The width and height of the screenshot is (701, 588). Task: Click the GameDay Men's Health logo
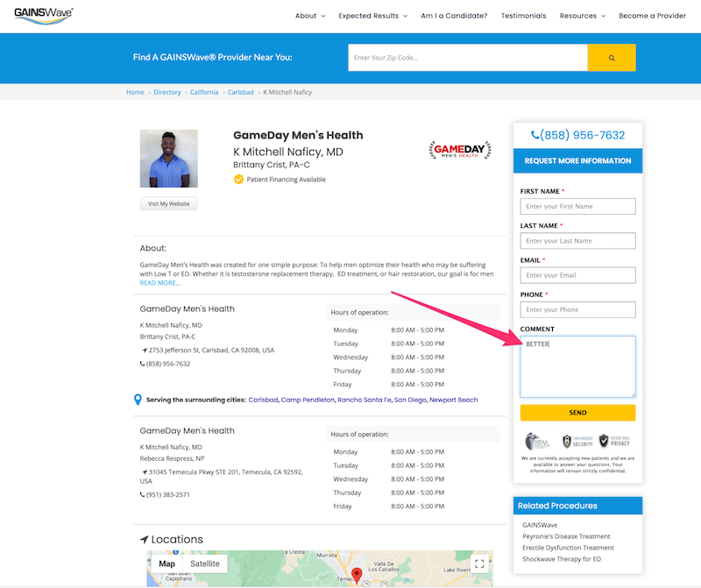[x=459, y=150]
